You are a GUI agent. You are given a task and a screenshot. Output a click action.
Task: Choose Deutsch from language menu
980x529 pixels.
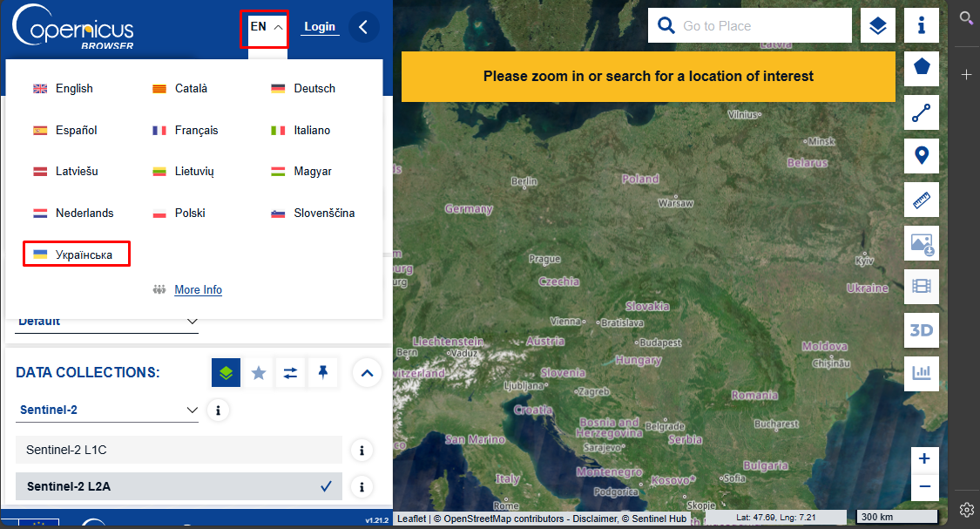(314, 88)
